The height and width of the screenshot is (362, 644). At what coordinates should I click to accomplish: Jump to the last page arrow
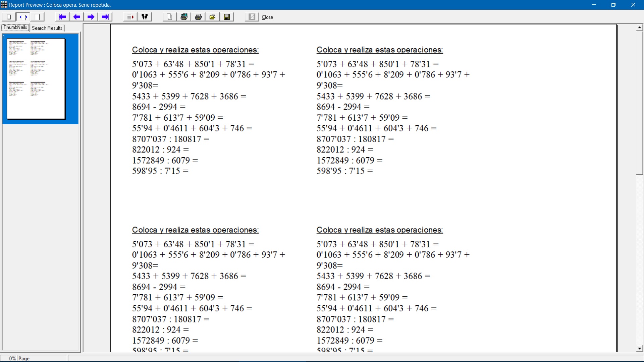tap(105, 17)
